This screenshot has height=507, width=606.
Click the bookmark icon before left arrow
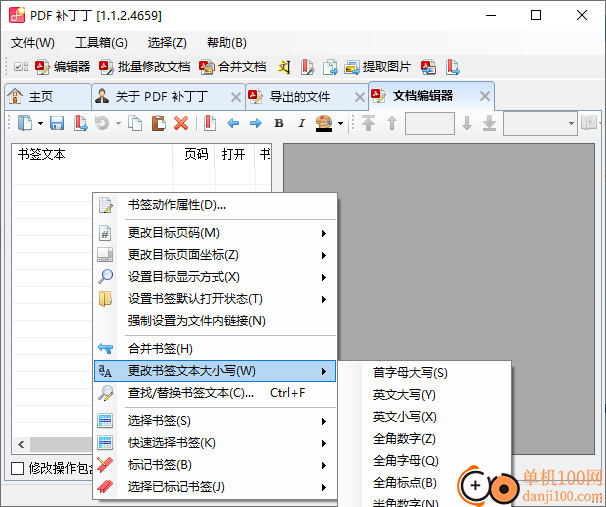[x=210, y=123]
